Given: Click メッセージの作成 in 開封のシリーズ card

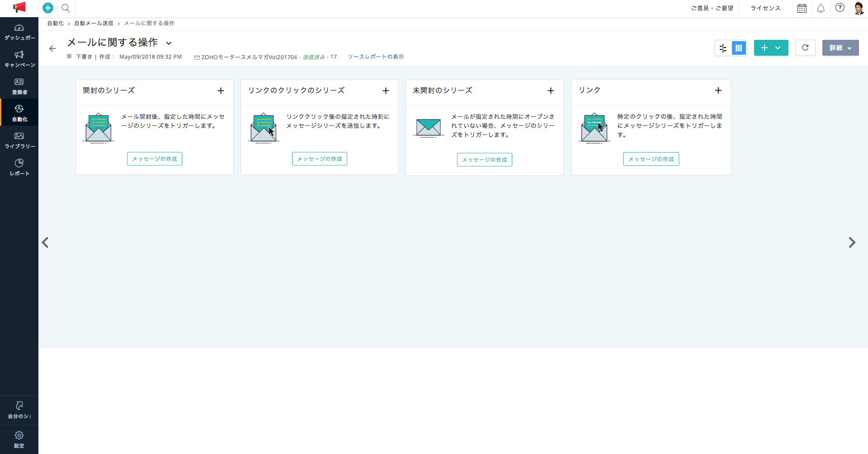Looking at the screenshot, I should [154, 159].
